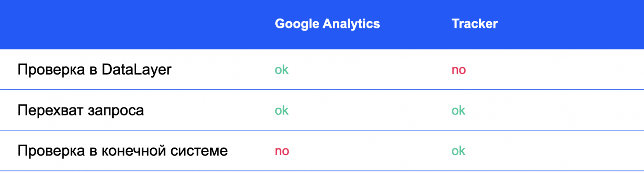644x173 pixels.
Task: Select the Проверка в DataLayer row label
Action: (94, 70)
